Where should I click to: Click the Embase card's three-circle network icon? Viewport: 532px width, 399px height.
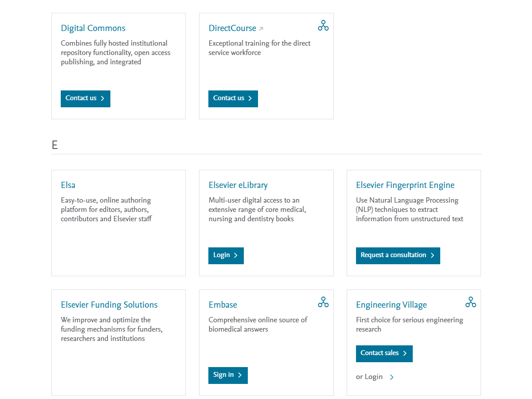click(323, 302)
